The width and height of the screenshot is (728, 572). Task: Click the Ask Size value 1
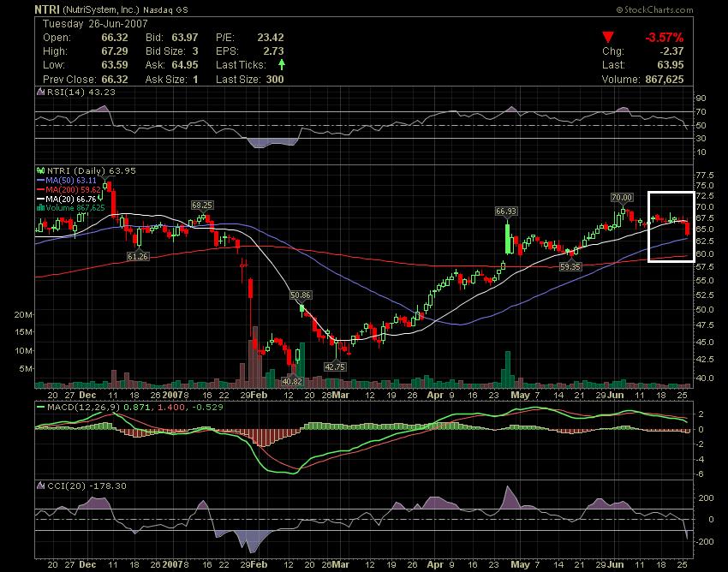(195, 79)
